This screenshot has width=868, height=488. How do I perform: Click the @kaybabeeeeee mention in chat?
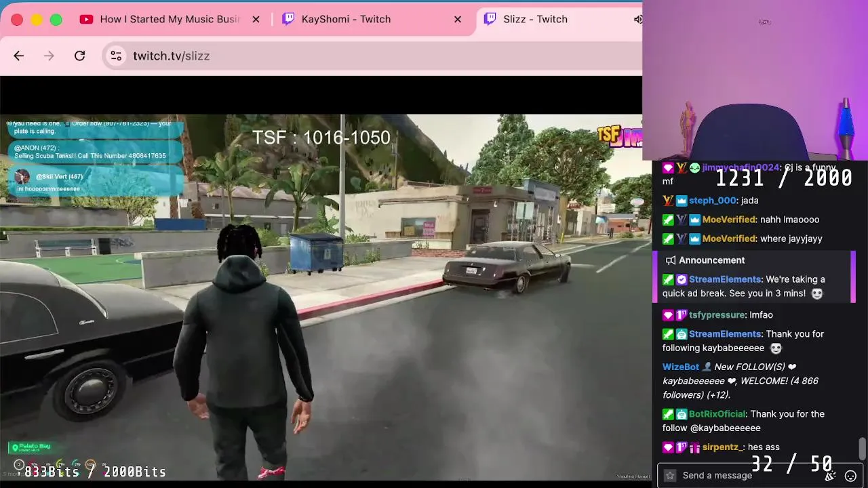pyautogui.click(x=725, y=428)
